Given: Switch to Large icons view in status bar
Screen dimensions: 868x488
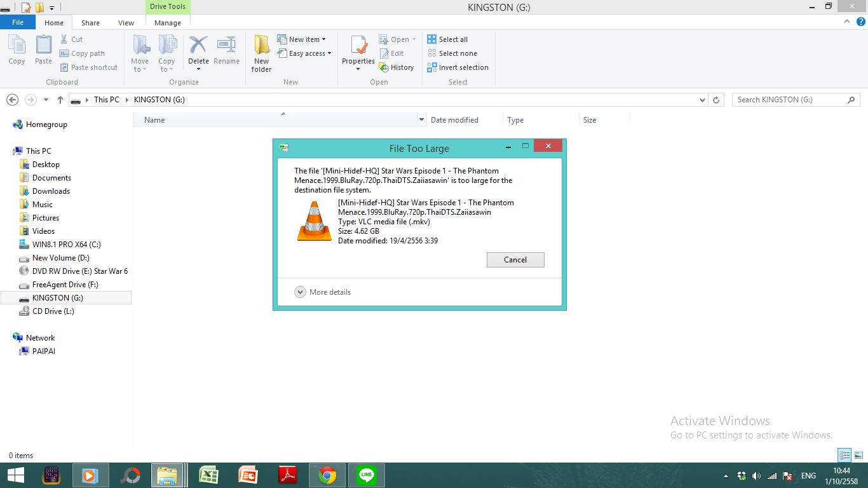Looking at the screenshot, I should (858, 455).
